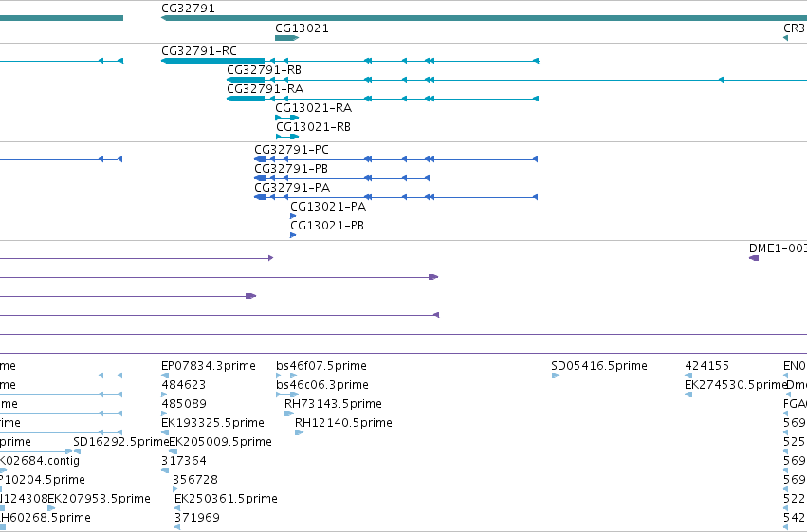This screenshot has width=807, height=532.
Task: Select the bs46f07.5prime EST label
Action: (x=321, y=366)
